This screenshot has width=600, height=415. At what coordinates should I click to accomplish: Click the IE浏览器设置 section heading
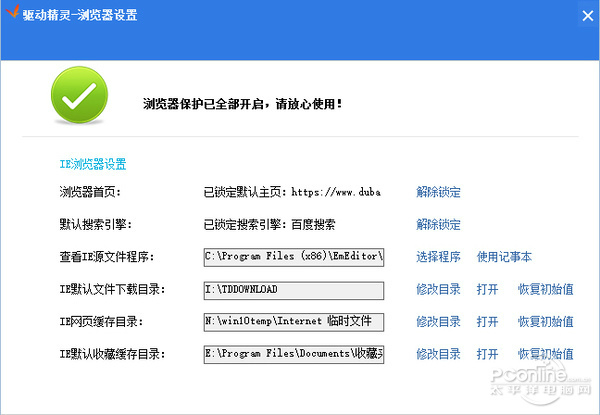93,164
